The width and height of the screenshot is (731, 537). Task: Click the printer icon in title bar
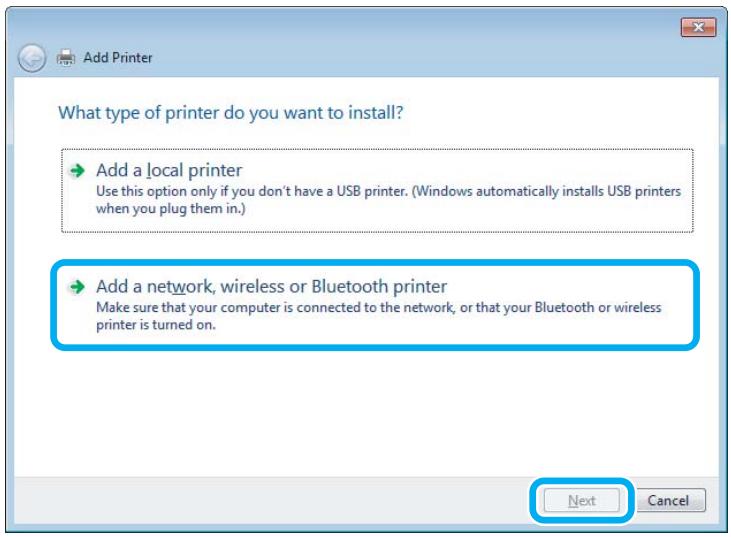pos(66,58)
